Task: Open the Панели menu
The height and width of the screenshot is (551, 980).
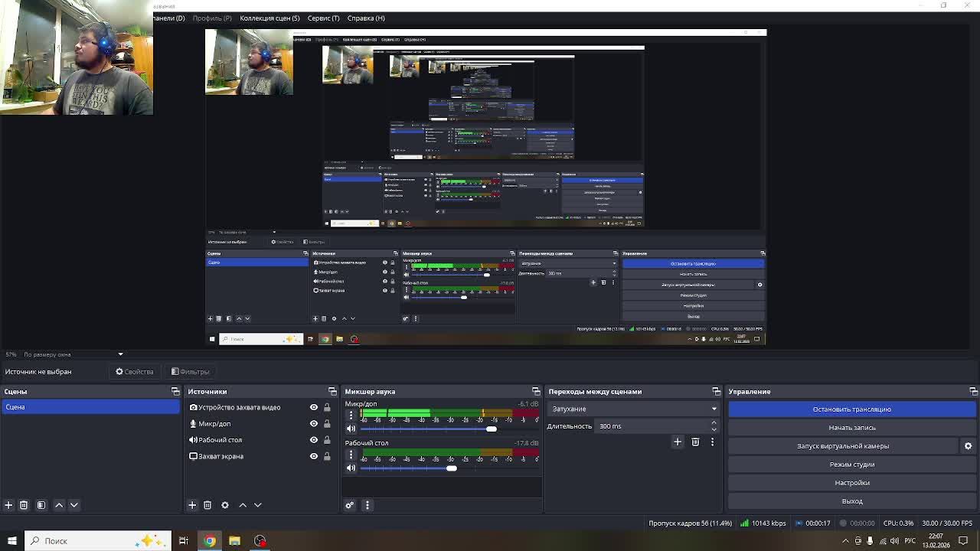Action: pyautogui.click(x=169, y=18)
